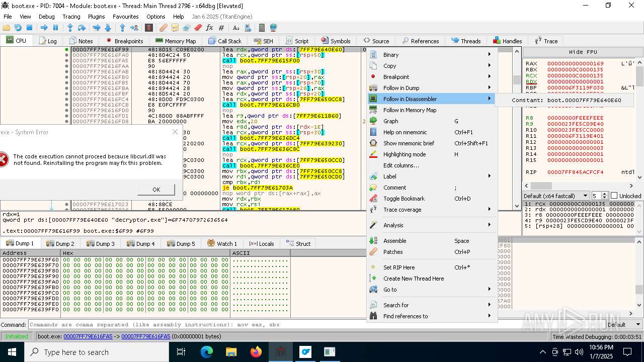Toggle breakpoint bullet at 00007FF79E616FCB
644x362 pixels.
66,105
